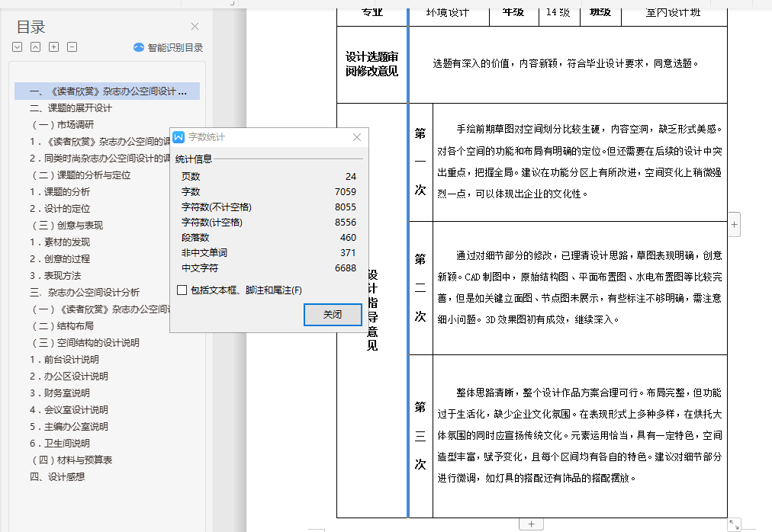
Task: Close the 目录 outline panel
Action: click(x=195, y=27)
